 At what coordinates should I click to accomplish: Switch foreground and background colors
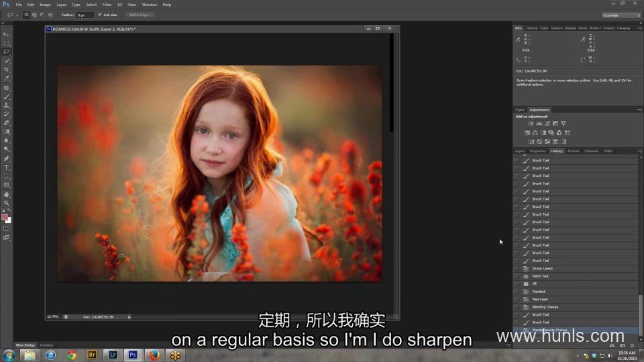(x=9, y=210)
